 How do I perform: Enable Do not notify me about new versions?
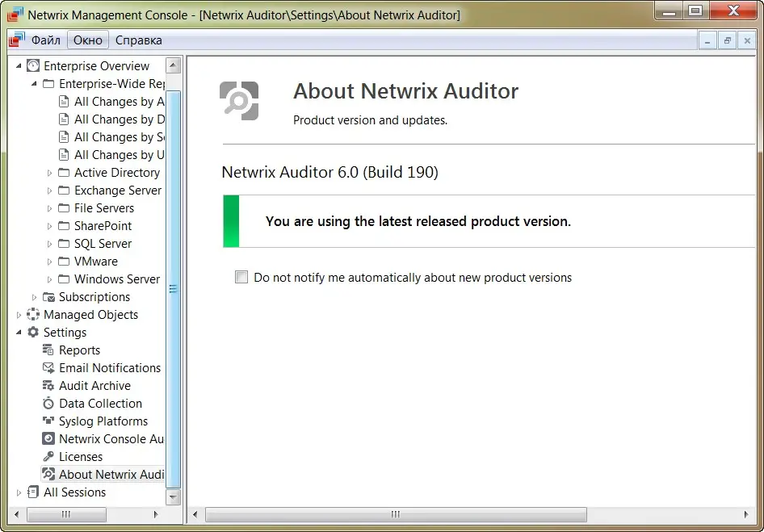click(x=241, y=277)
